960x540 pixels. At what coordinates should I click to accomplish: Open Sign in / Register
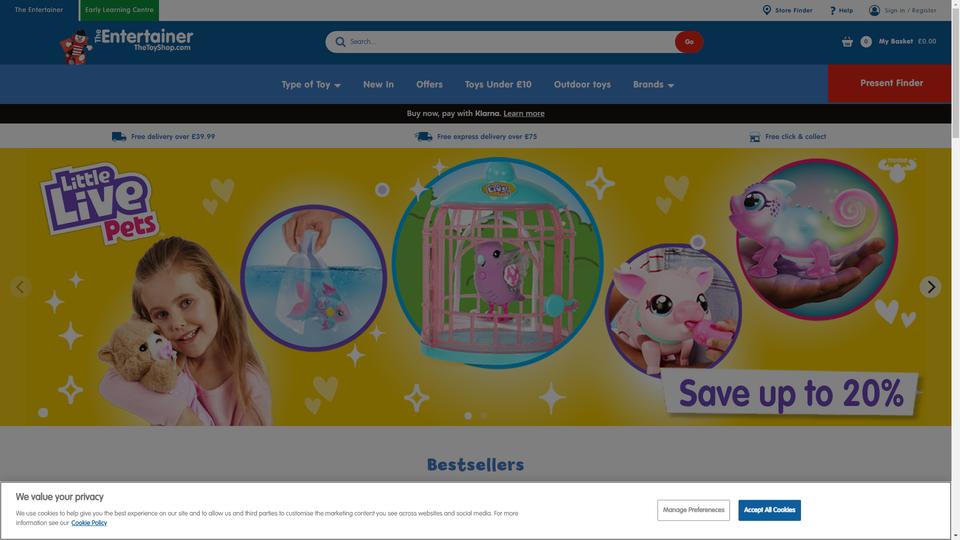902,10
